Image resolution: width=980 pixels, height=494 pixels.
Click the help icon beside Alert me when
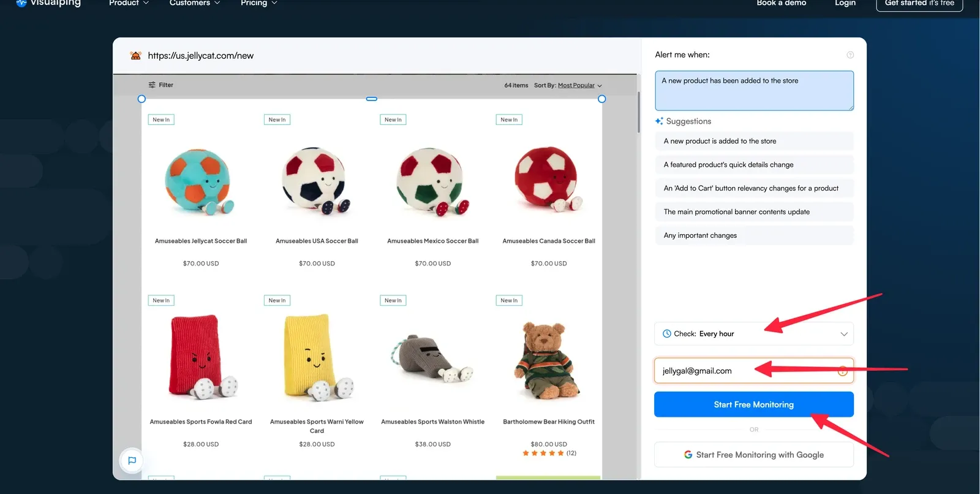tap(850, 55)
